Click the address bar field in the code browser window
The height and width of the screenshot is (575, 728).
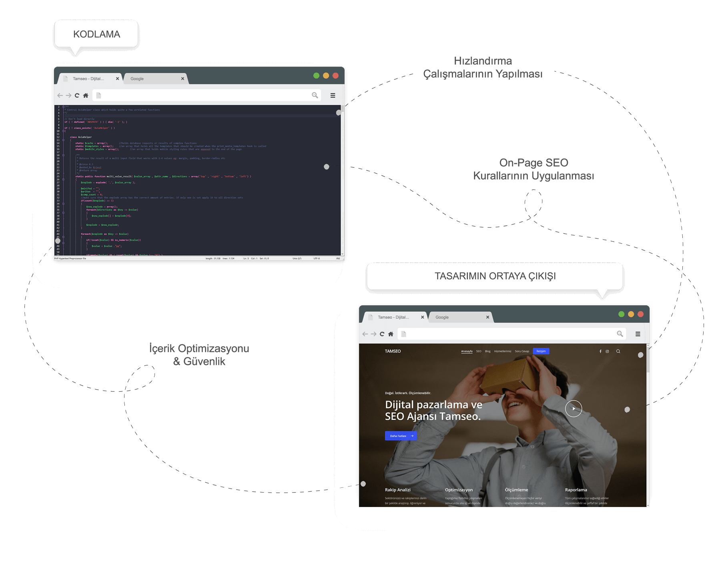tap(204, 96)
